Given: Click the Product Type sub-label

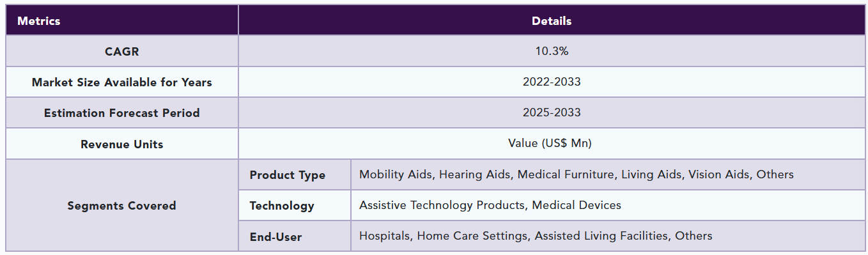Looking at the screenshot, I should pyautogui.click(x=288, y=174).
